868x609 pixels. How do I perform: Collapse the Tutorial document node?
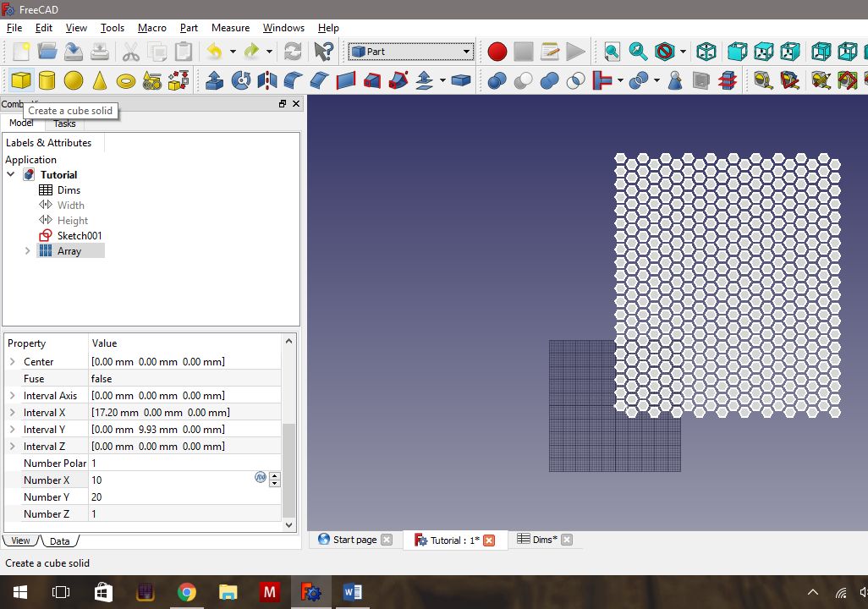pos(10,174)
